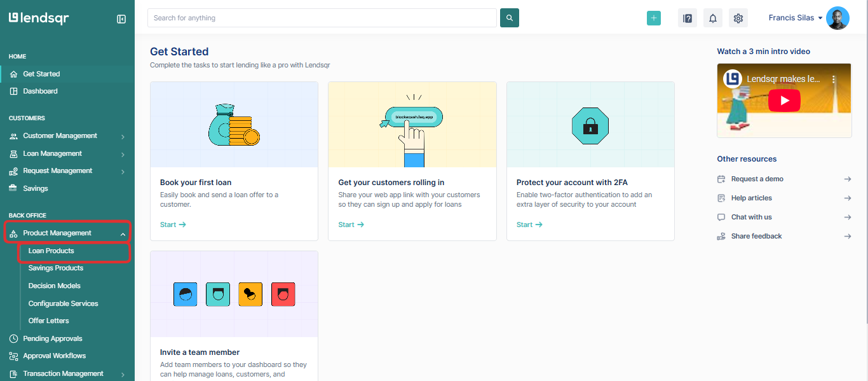Open the Francis Silas account dropdown
Image resolution: width=868 pixels, height=381 pixels.
796,18
